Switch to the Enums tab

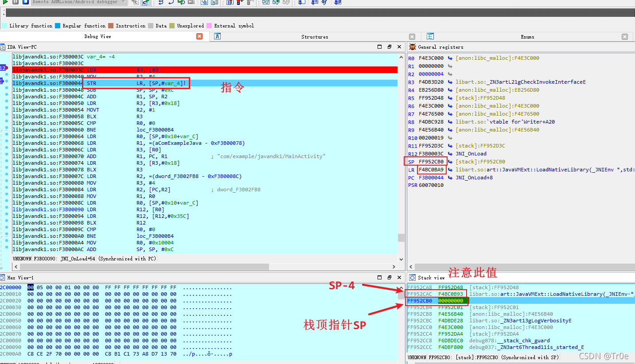point(527,37)
